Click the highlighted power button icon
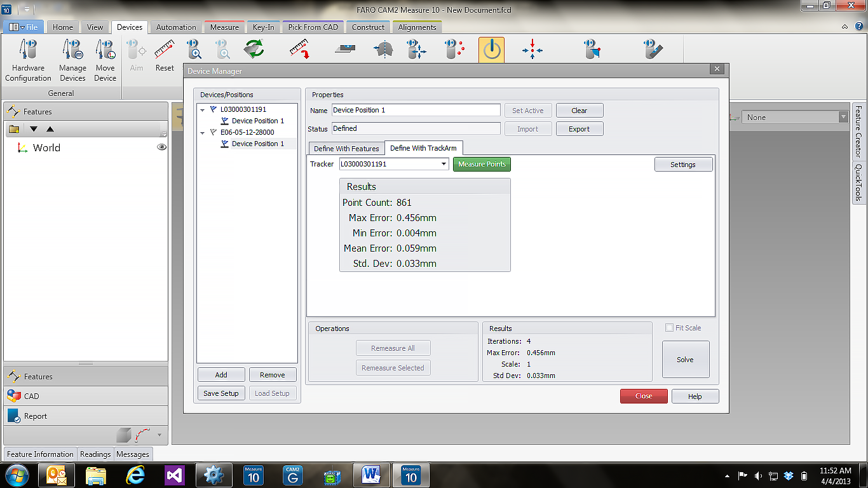Screen dimensions: 868x488 pyautogui.click(x=491, y=50)
